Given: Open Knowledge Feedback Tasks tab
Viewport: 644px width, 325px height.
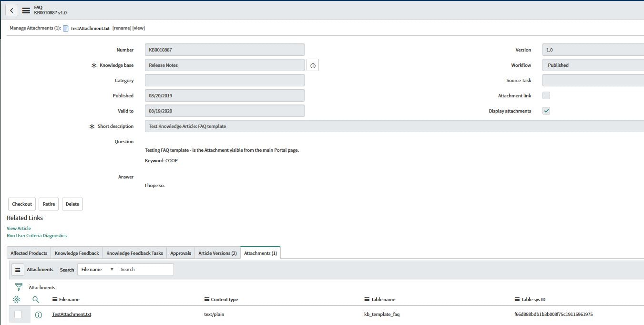Looking at the screenshot, I should point(134,253).
